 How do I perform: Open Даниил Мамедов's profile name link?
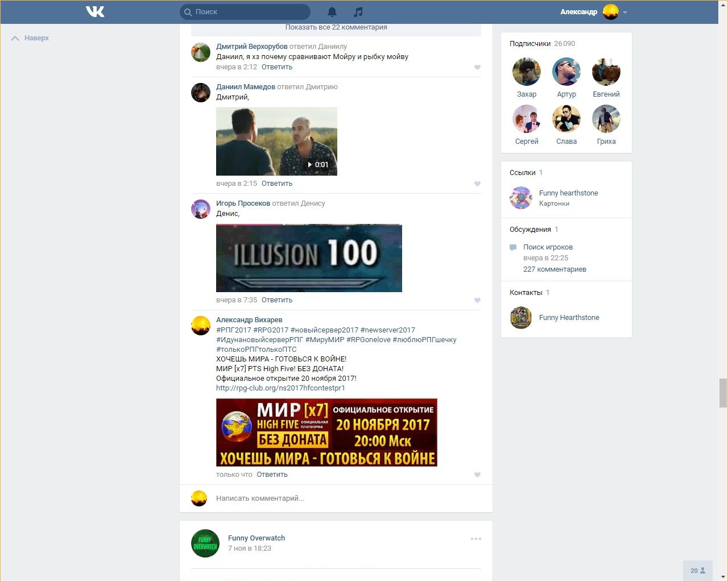click(x=246, y=87)
